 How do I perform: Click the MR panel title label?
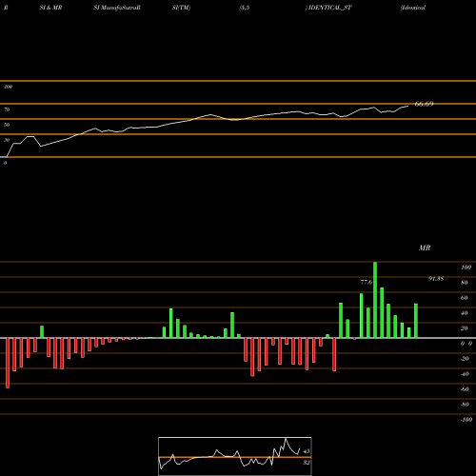click(x=425, y=248)
